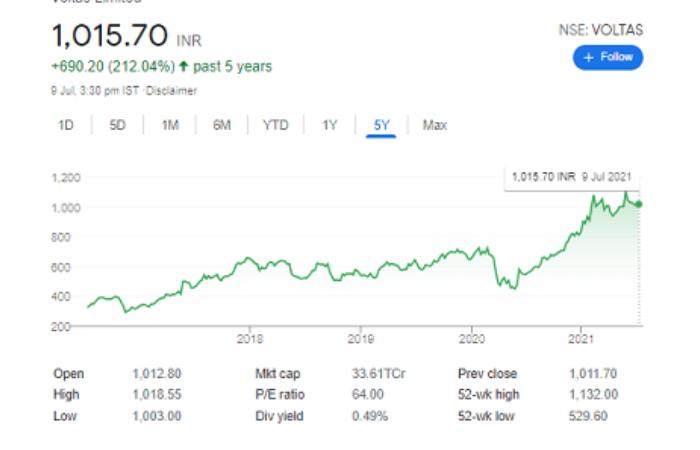The image size is (700, 450).
Task: Select the 1M time range tab
Action: pyautogui.click(x=170, y=125)
